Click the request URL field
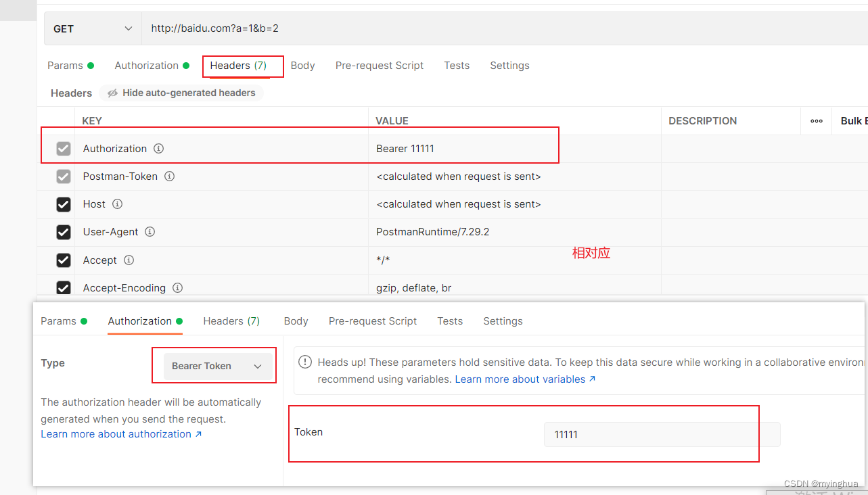The height and width of the screenshot is (495, 868). [505, 28]
